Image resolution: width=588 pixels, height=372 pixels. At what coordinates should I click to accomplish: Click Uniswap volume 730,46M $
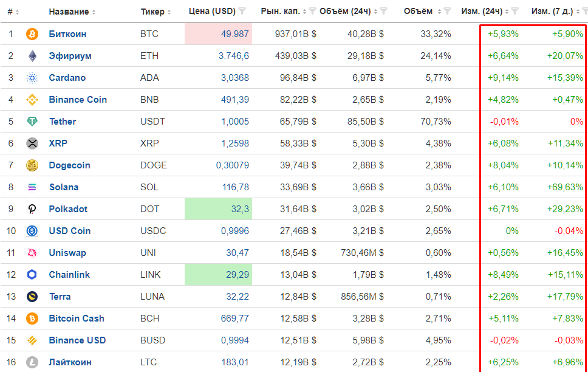point(362,253)
